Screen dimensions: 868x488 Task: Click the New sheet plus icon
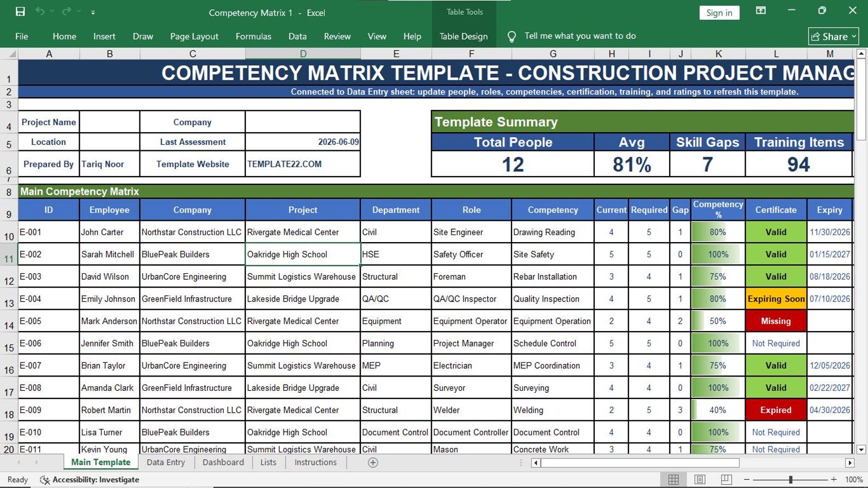coord(373,463)
